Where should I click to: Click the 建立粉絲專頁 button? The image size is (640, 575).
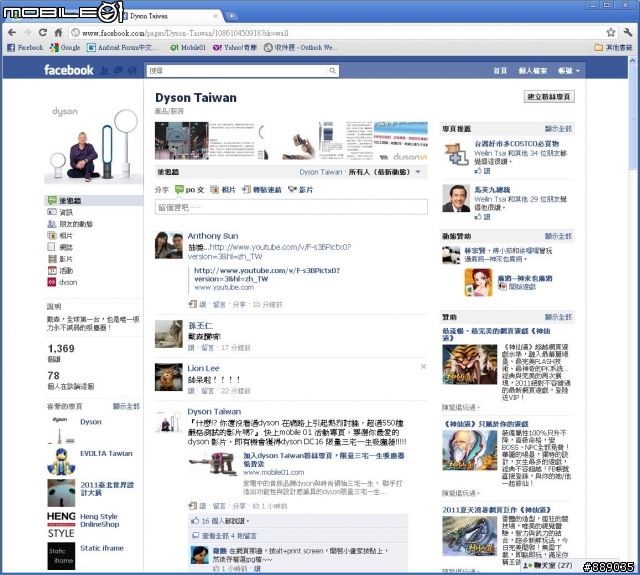[549, 96]
